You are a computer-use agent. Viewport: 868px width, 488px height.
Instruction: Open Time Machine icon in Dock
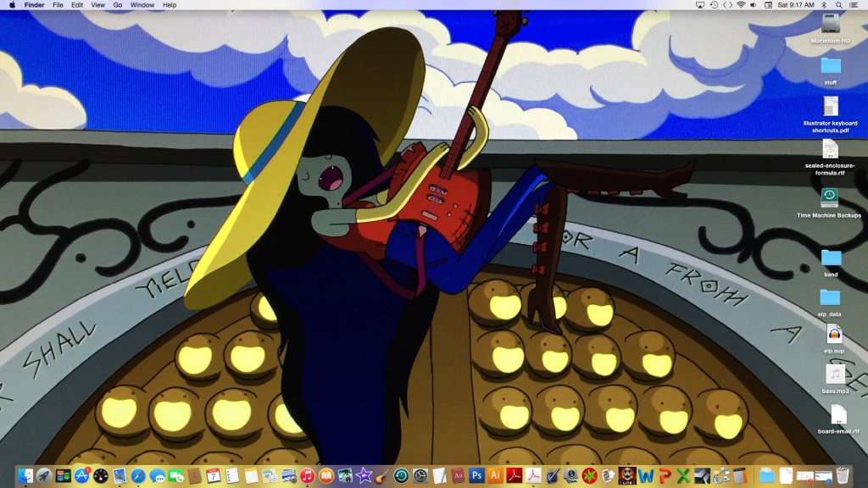pyautogui.click(x=401, y=476)
